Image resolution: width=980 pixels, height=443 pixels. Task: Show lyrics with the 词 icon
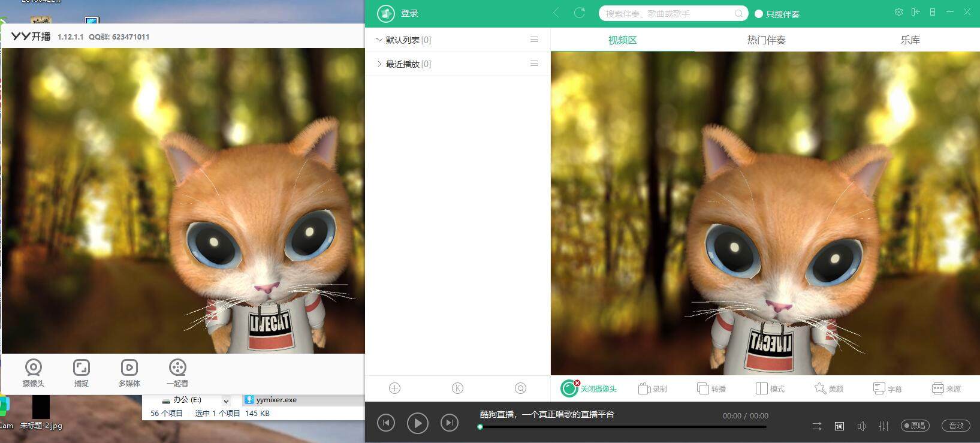click(x=839, y=426)
